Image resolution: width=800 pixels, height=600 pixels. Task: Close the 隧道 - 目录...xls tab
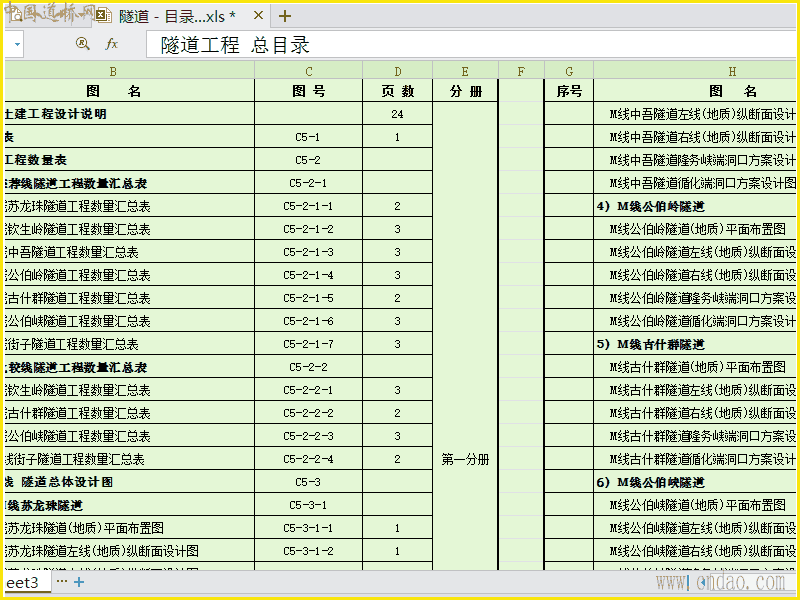[258, 16]
